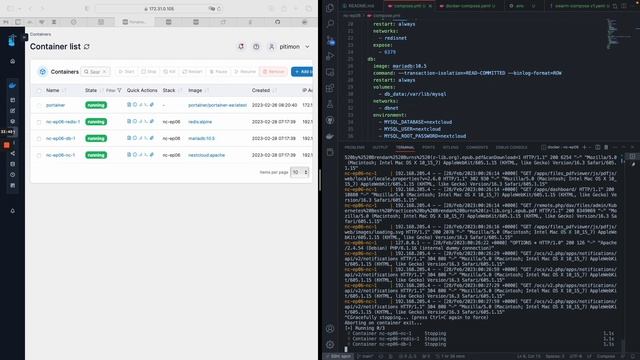Image resolution: width=640 pixels, height=360 pixels.
Task: Open nc-ep06-db-1 container link
Action: pos(60,138)
